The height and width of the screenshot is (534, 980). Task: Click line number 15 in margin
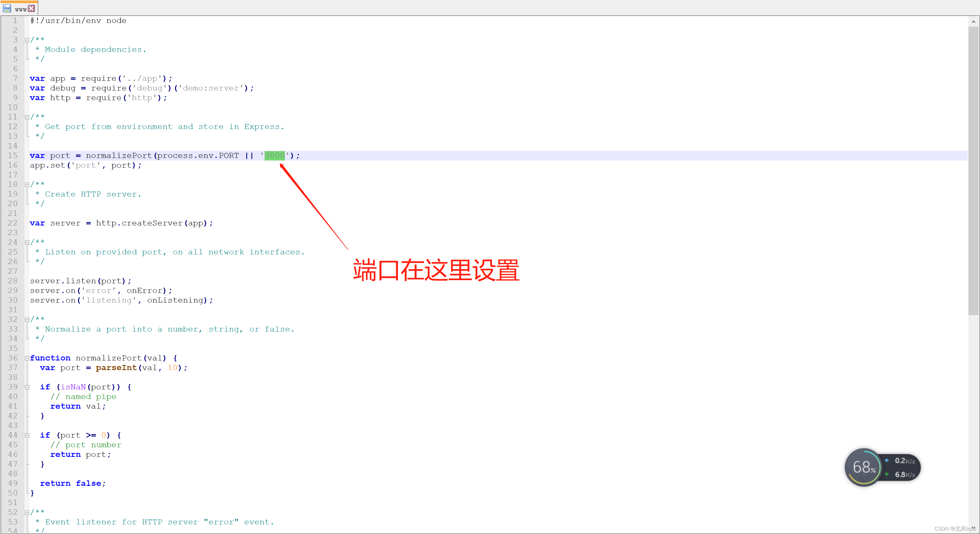[12, 156]
